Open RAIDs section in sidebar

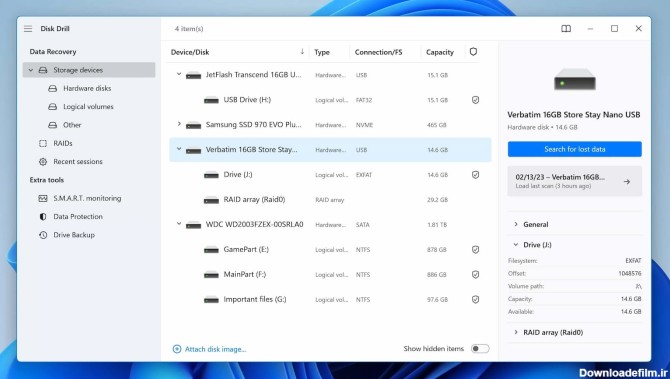[62, 143]
